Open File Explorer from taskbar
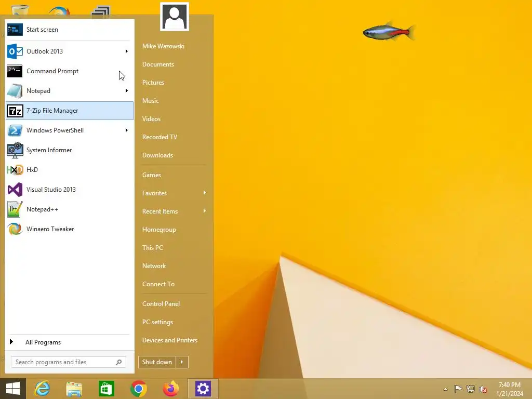Screen dimensions: 532x399 74,389
